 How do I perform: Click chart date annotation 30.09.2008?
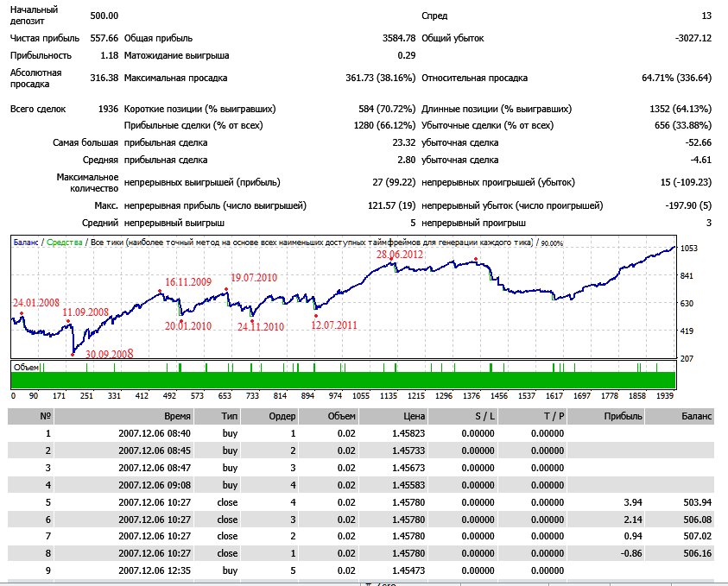[109, 354]
